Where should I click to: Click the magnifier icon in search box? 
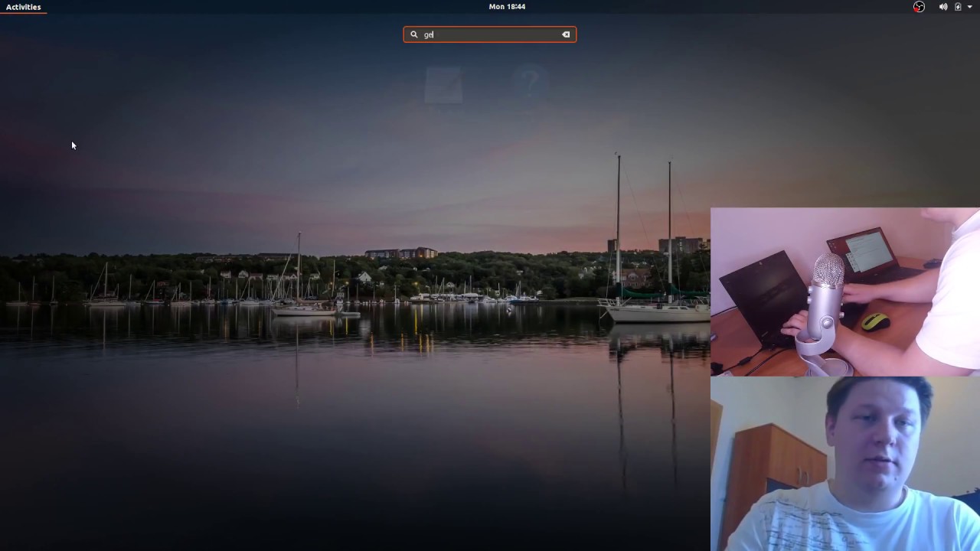414,34
